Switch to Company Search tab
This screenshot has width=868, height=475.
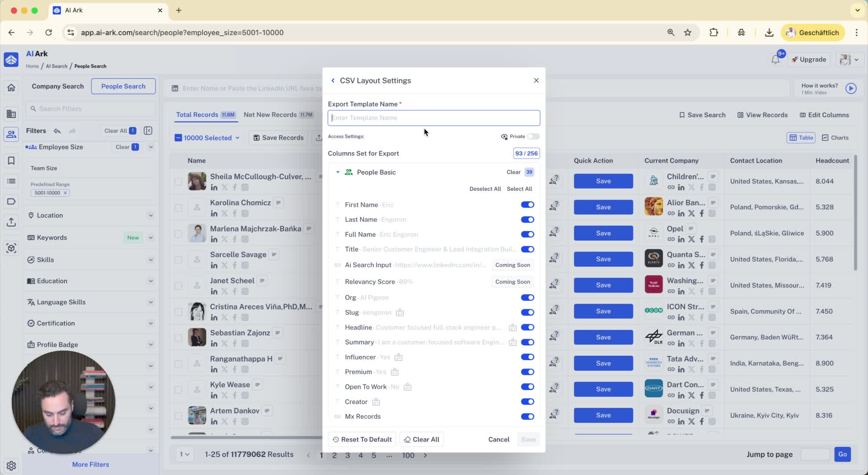(58, 86)
